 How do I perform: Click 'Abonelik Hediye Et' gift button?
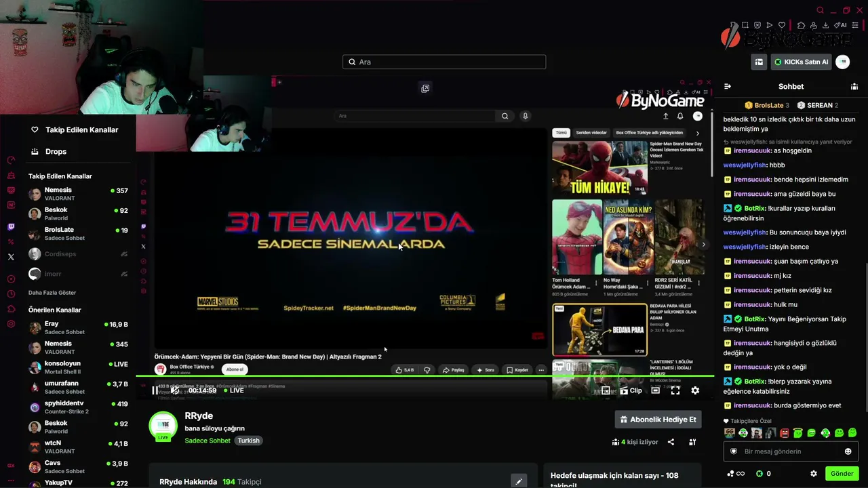click(x=658, y=420)
